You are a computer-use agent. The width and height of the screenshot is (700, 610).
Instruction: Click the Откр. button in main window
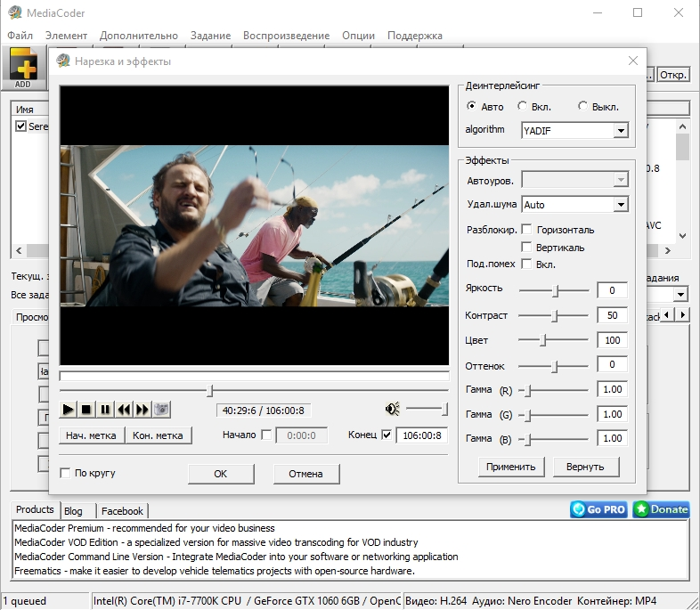click(x=673, y=74)
